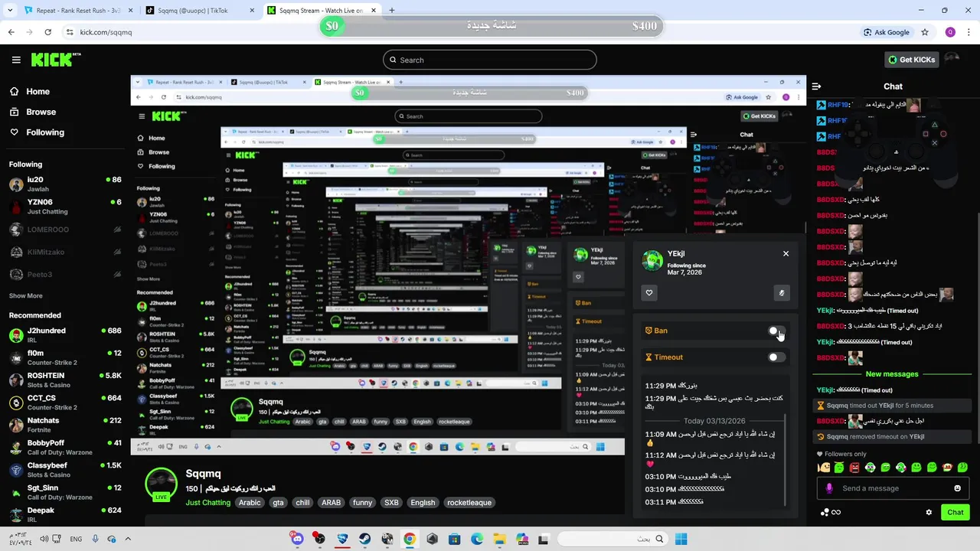Open the Get KICKs button
980x551 pixels.
tap(911, 60)
